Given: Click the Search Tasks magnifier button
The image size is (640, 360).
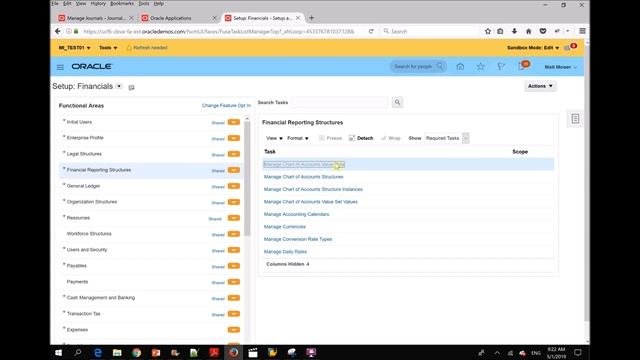Looking at the screenshot, I should [x=397, y=102].
